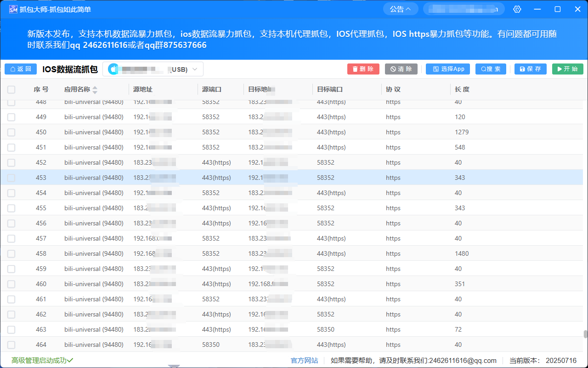Toggle the select-all checkbox in the table header
This screenshot has height=368, width=588.
11,90
